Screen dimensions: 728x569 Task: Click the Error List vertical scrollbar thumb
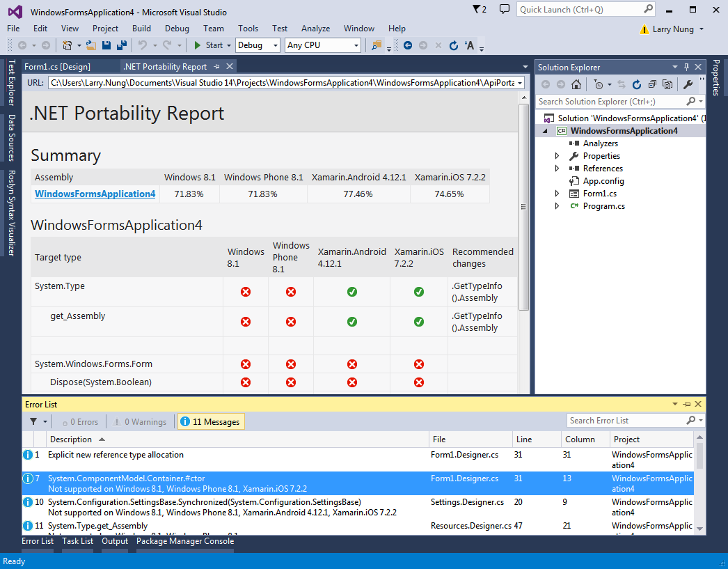(699, 455)
